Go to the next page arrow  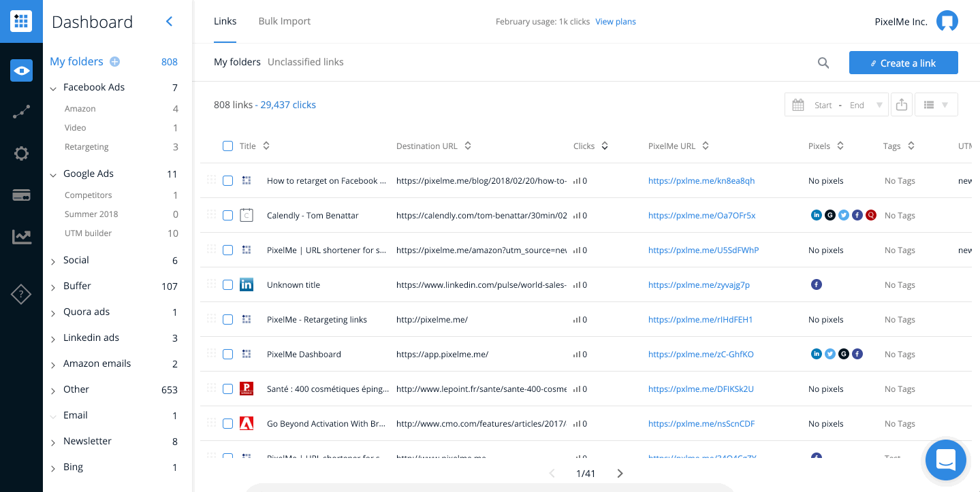pos(620,474)
